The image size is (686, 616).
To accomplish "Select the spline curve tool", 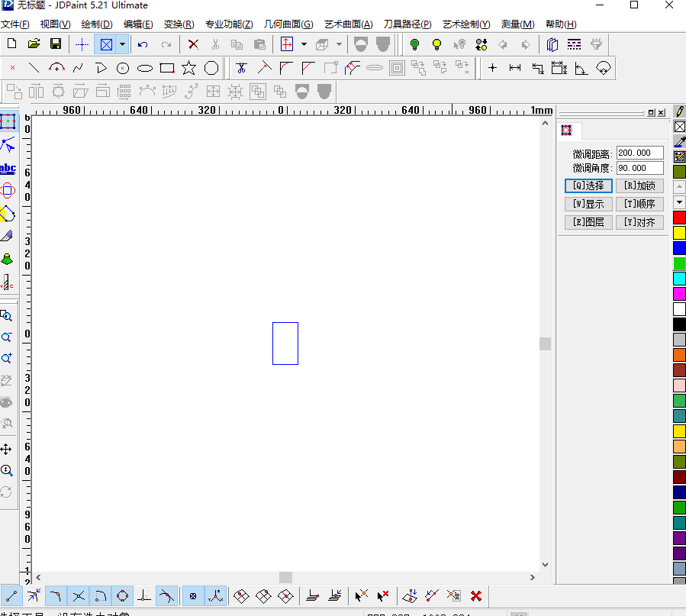I will [79, 68].
